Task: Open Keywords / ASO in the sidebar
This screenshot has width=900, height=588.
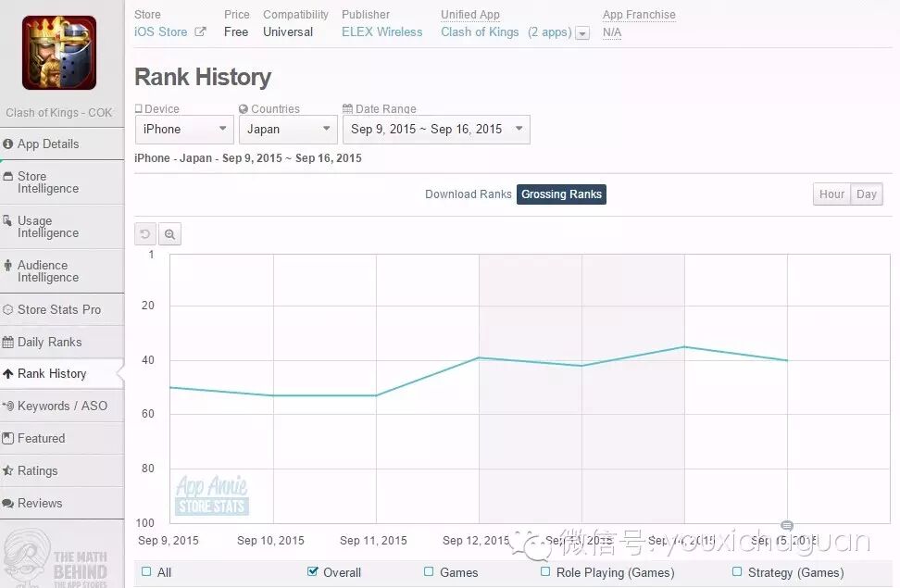Action: point(61,406)
